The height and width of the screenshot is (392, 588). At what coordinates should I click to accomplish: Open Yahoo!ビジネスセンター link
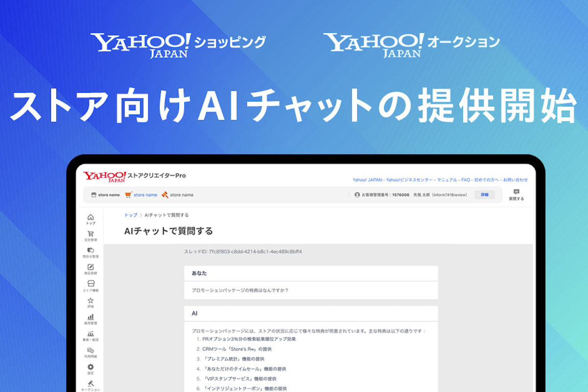click(x=410, y=180)
